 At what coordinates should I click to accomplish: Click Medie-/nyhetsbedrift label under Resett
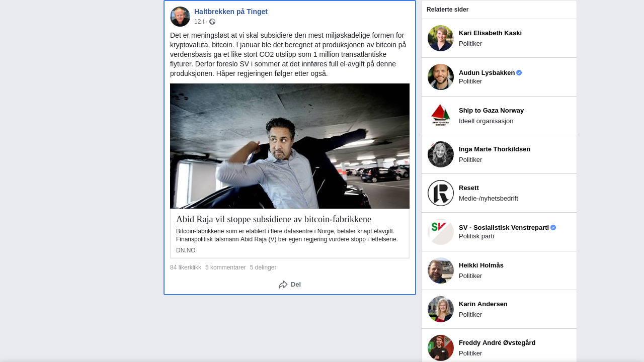coord(489,199)
